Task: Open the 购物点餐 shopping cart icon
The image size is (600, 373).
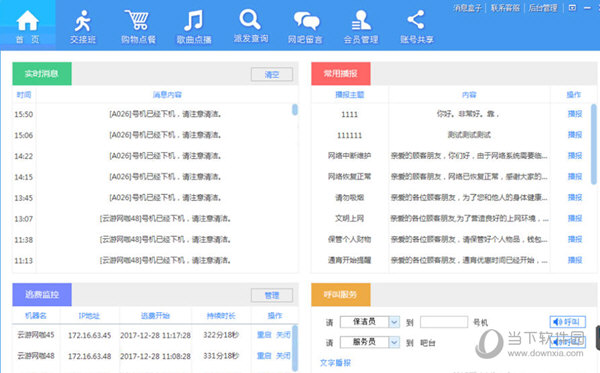Action: (x=137, y=21)
